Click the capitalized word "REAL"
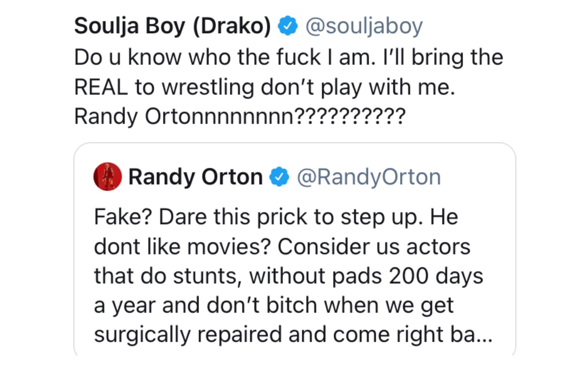Screen dimensions: 588x372 click(x=101, y=87)
